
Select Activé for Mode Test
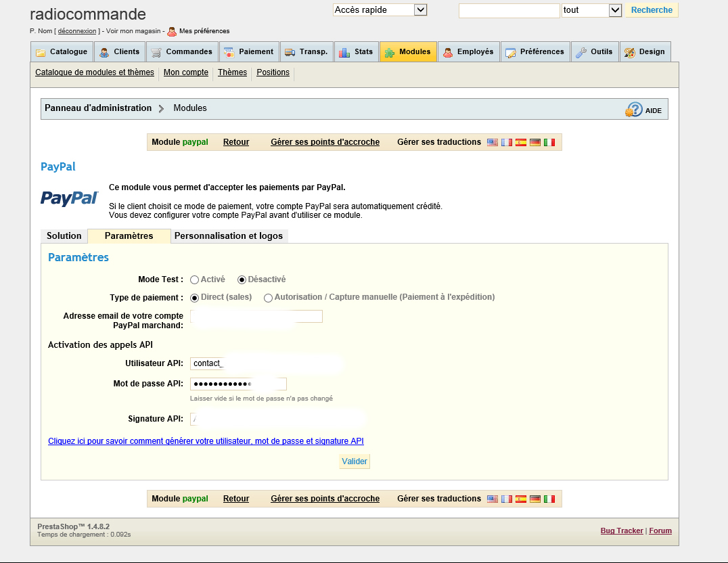tap(195, 279)
